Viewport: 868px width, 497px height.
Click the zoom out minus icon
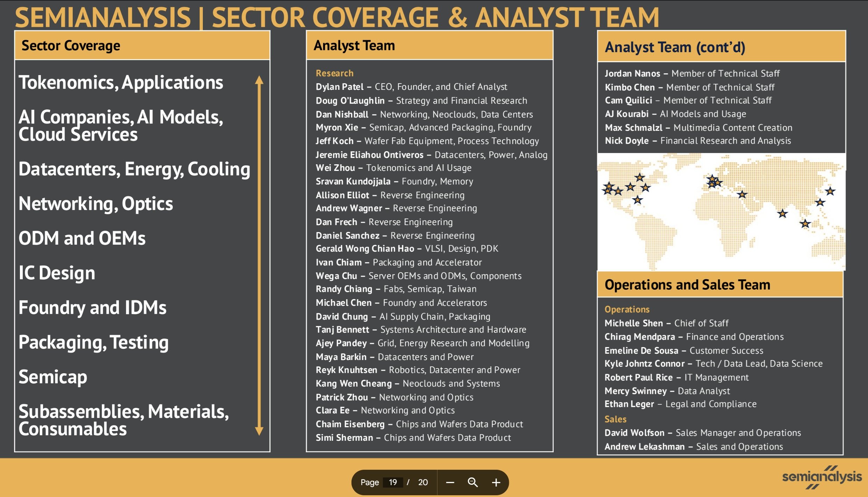point(450,483)
